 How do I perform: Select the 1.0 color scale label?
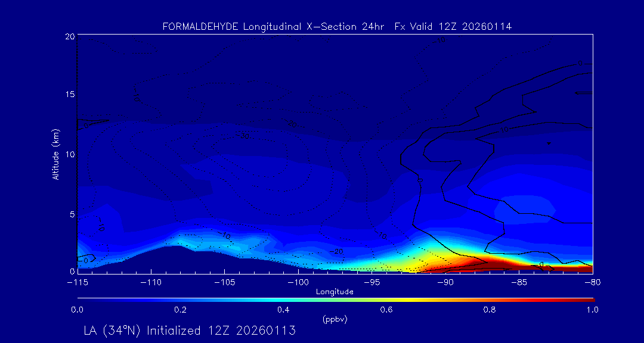593,310
